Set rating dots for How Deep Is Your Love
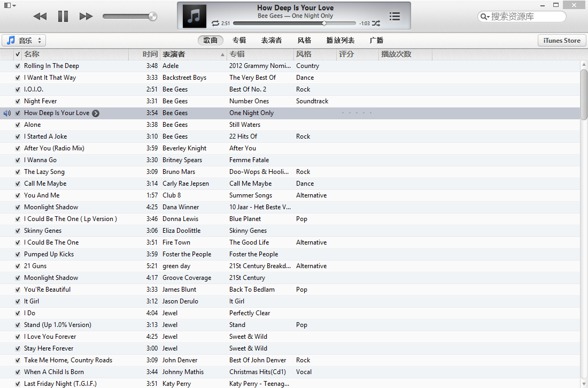The width and height of the screenshot is (588, 388). coord(357,113)
